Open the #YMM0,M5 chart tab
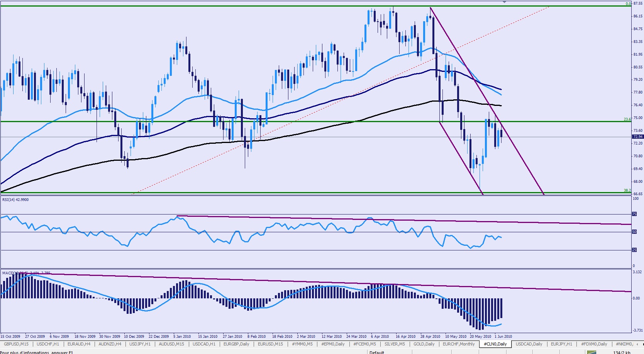Image resolution: width=644 pixels, height=354 pixels. point(302,344)
